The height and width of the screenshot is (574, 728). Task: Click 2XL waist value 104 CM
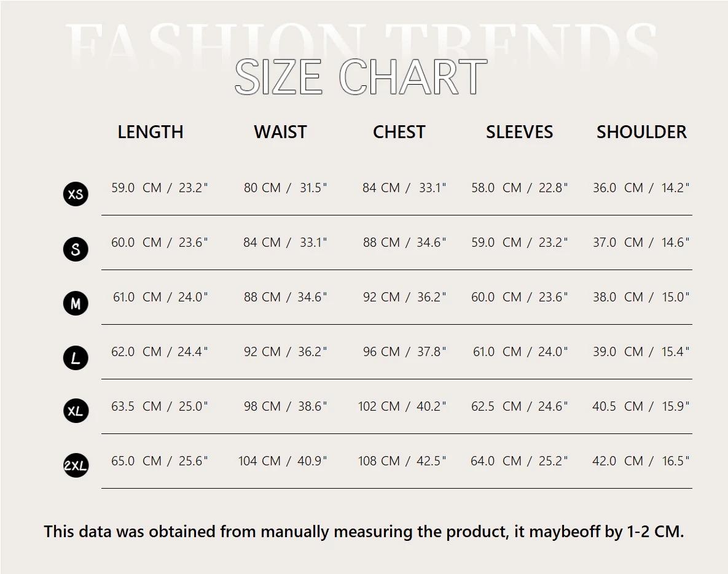[x=259, y=461]
